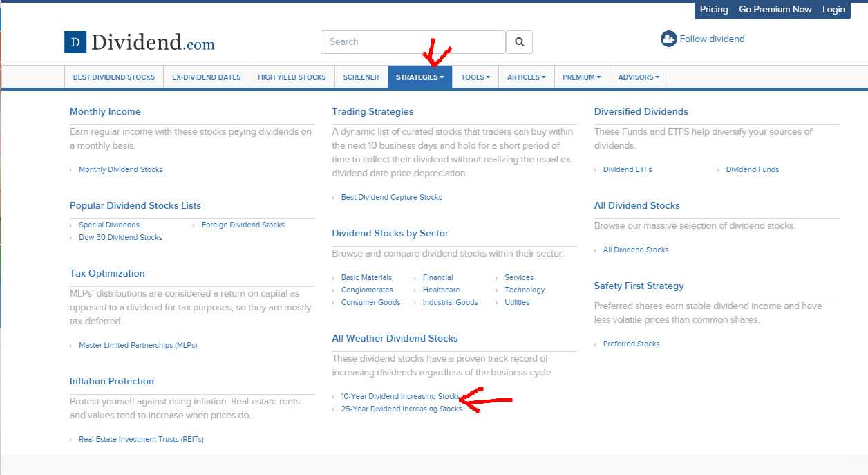Open All Dividend Stocks heading
The width and height of the screenshot is (868, 475).
pos(637,205)
